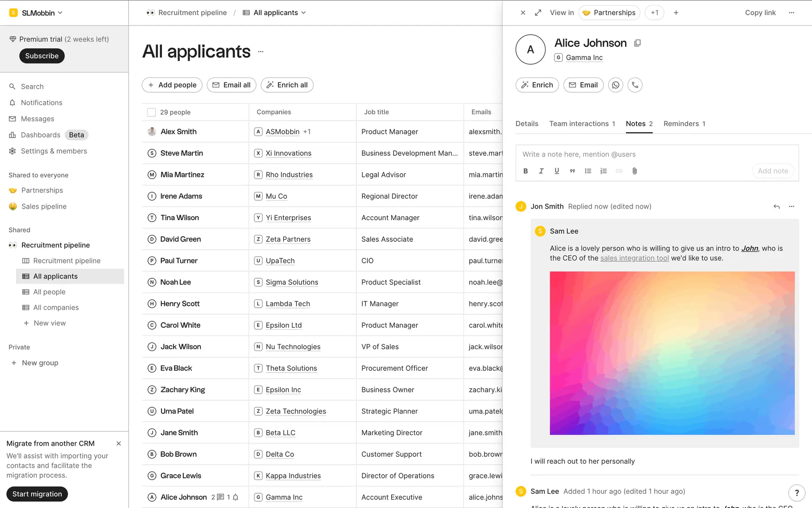Click the WhatsApp icon for Alice Johnson

pos(615,85)
